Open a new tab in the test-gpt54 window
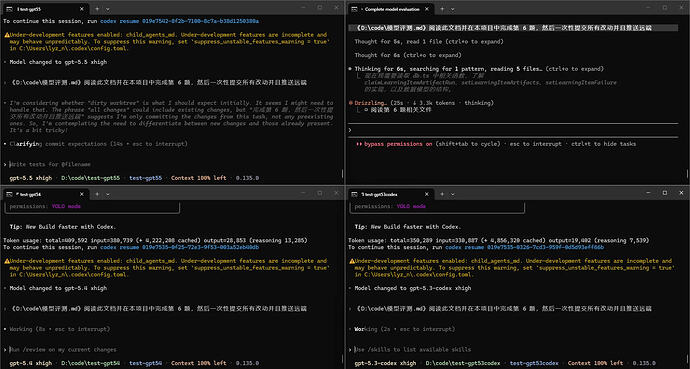This screenshot has height=369, width=690. [x=97, y=194]
